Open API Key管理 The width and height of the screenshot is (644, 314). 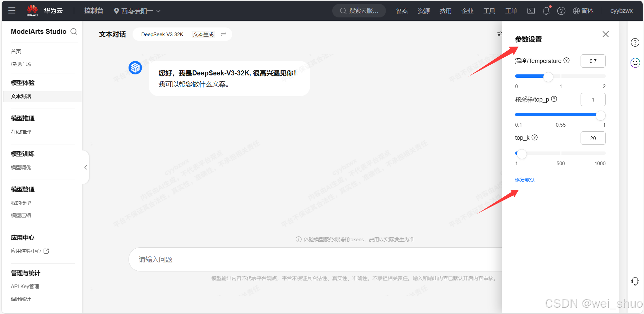click(x=25, y=287)
